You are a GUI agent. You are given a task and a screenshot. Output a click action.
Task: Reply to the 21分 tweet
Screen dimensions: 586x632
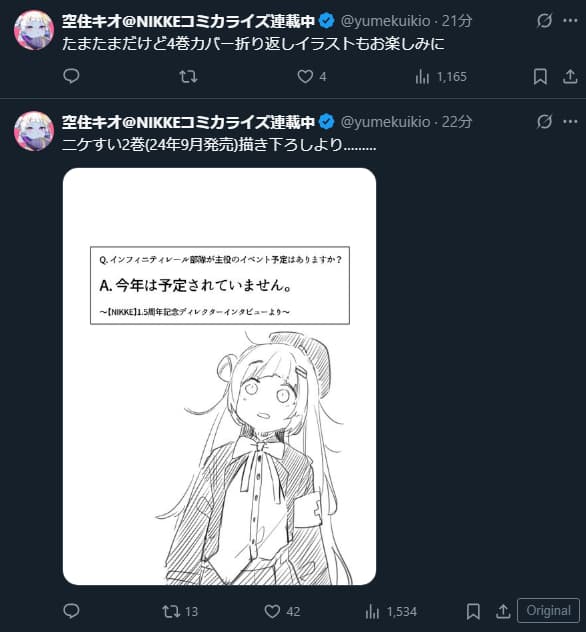tap(71, 76)
